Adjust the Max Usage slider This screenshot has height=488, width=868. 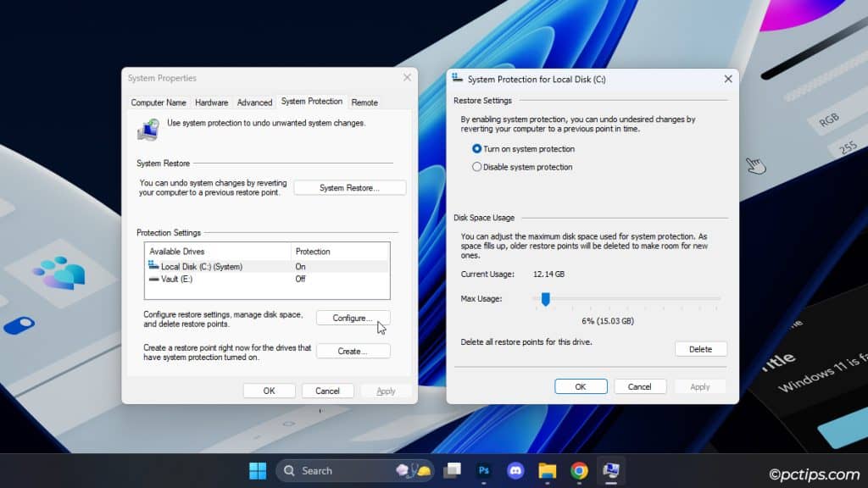pyautogui.click(x=545, y=298)
